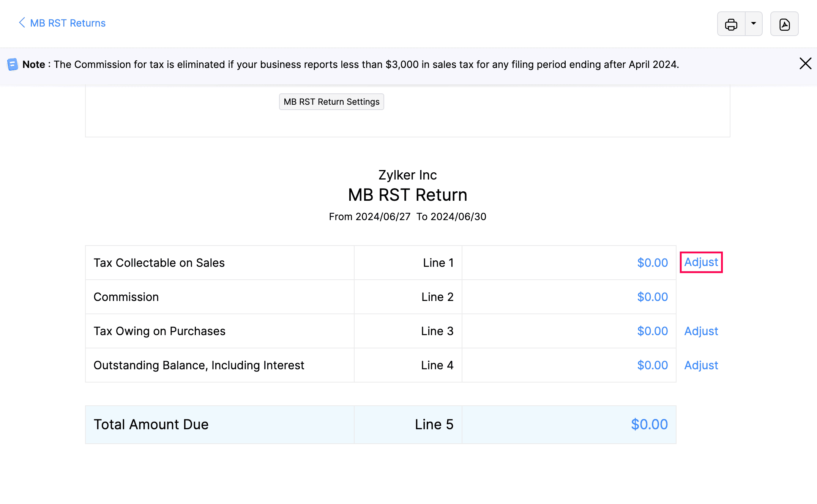The image size is (817, 504).
Task: Select the MB RST Return title
Action: [x=407, y=195]
